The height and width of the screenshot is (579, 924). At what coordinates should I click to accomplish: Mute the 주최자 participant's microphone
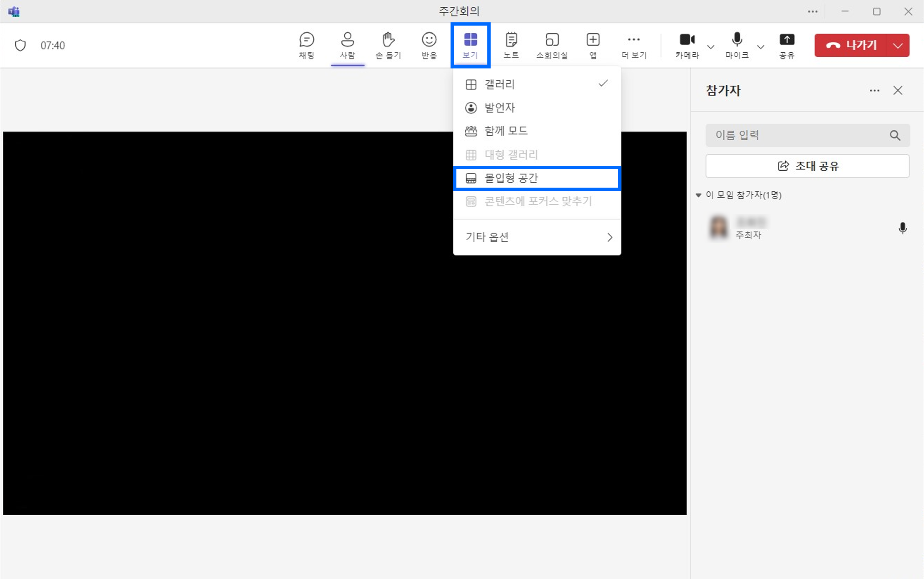click(x=902, y=228)
